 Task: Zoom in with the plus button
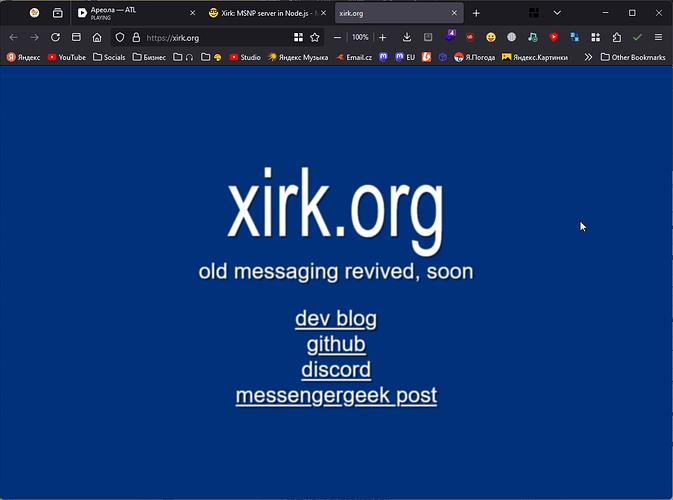[x=382, y=38]
